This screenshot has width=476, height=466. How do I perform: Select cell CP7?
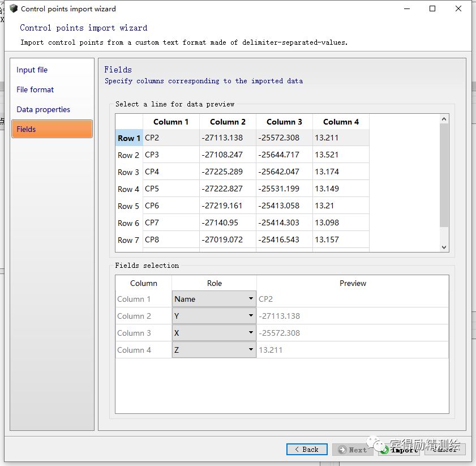click(171, 223)
